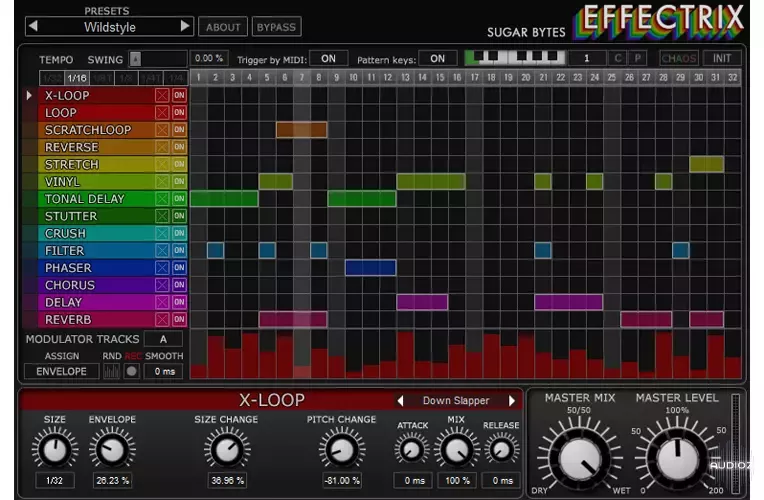764x500 pixels.
Task: Clear the FILTER track with X icon
Action: pyautogui.click(x=162, y=250)
